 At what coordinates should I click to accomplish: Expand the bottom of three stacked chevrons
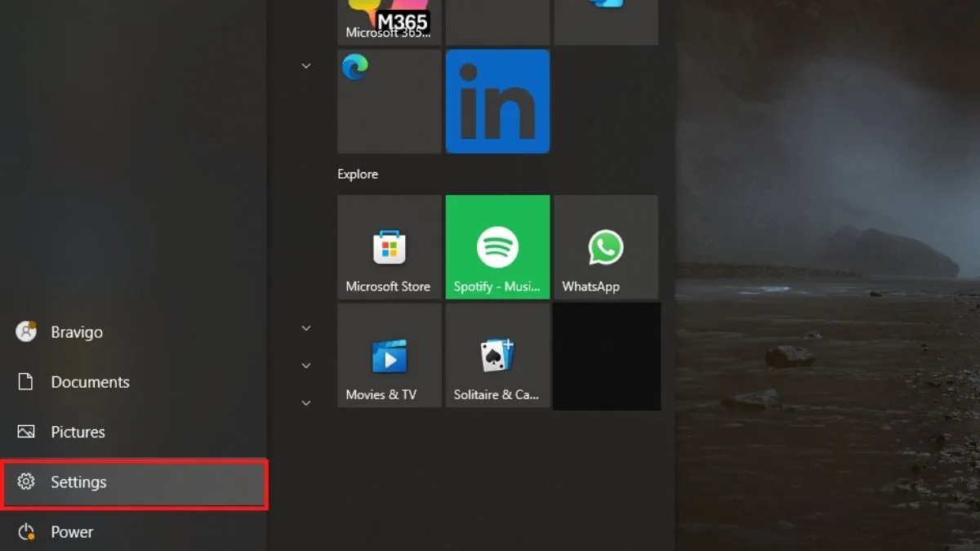(306, 403)
